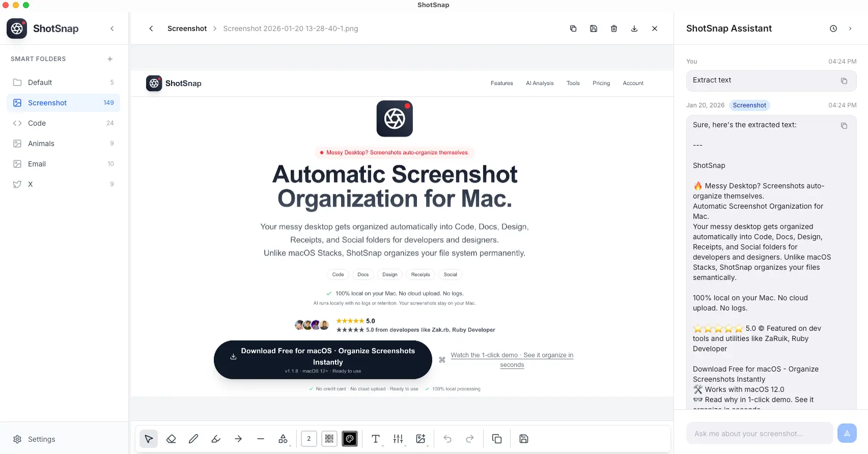Collapse the ShotSnap Assistant panel
The width and height of the screenshot is (868, 454).
coord(850,29)
